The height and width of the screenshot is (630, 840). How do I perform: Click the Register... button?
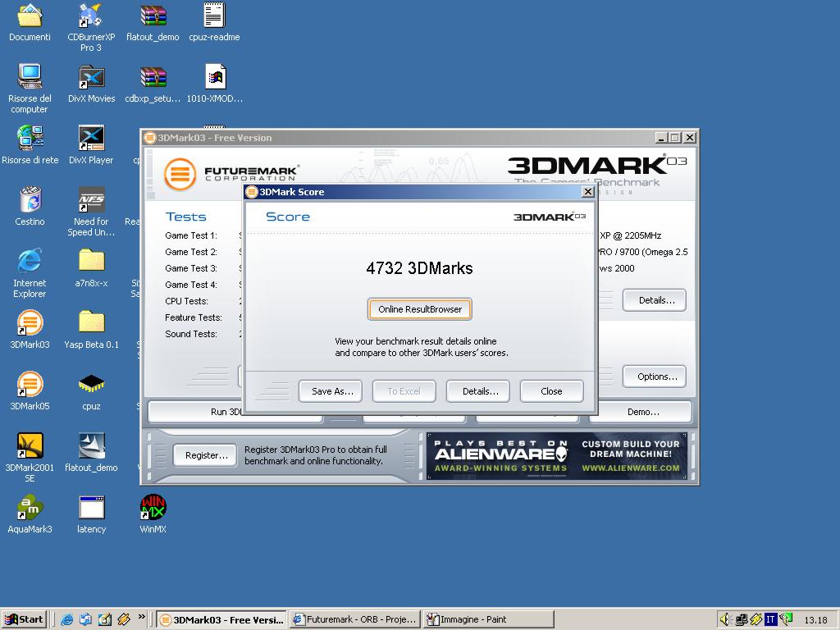click(x=205, y=455)
